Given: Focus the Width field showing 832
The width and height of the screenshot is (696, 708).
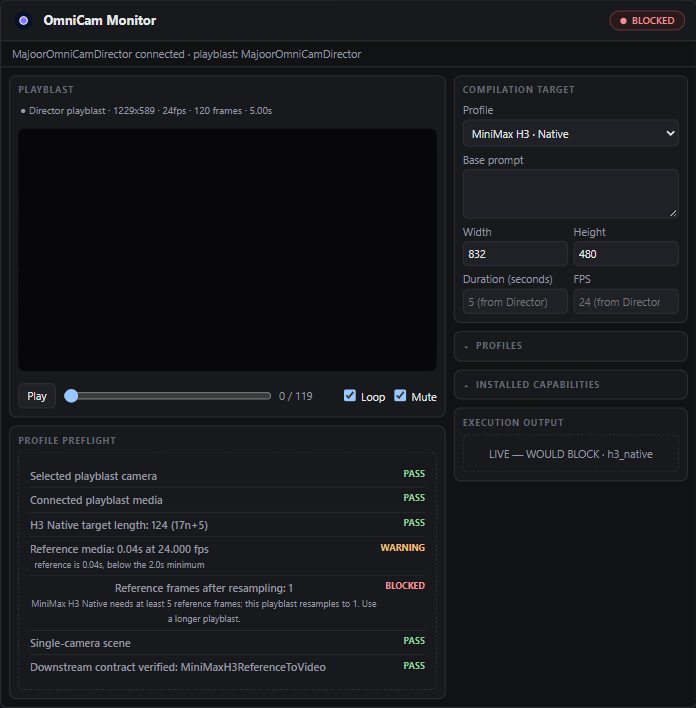Looking at the screenshot, I should coord(515,254).
